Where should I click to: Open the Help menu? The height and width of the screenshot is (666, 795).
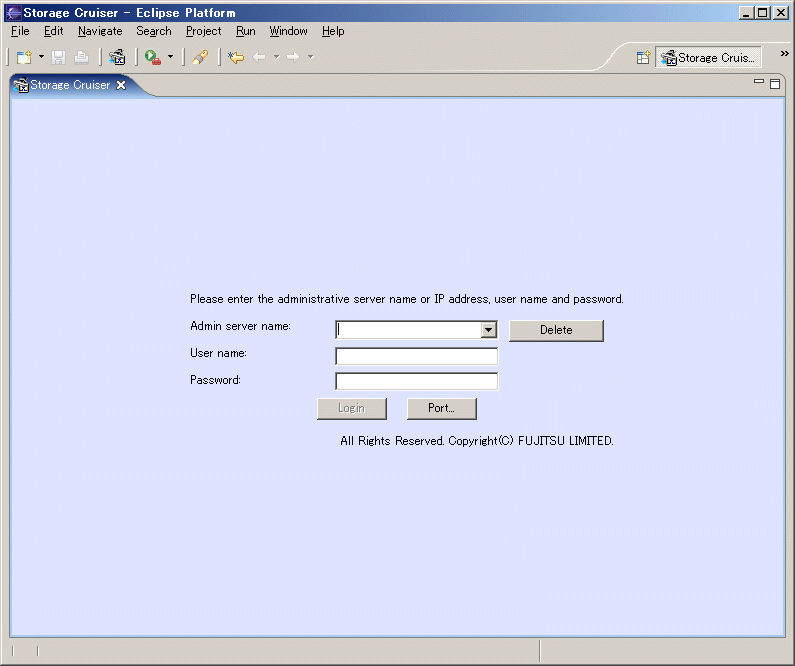[333, 31]
